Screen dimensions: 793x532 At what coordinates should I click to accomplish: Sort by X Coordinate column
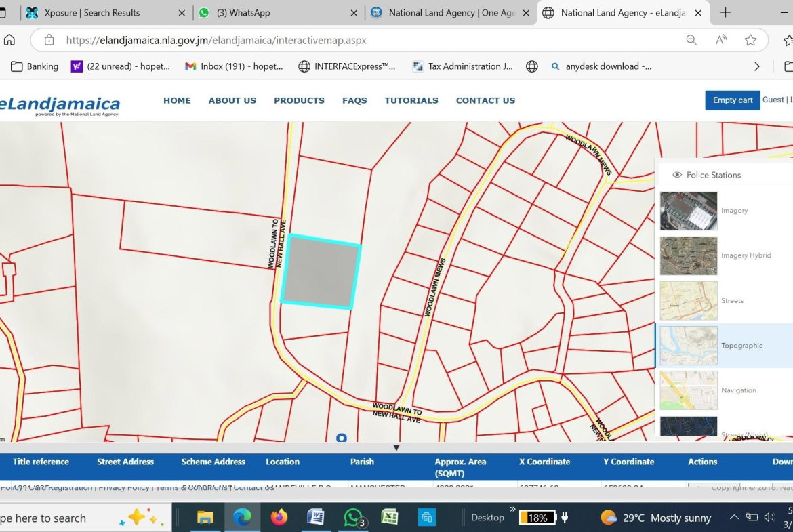[545, 462]
